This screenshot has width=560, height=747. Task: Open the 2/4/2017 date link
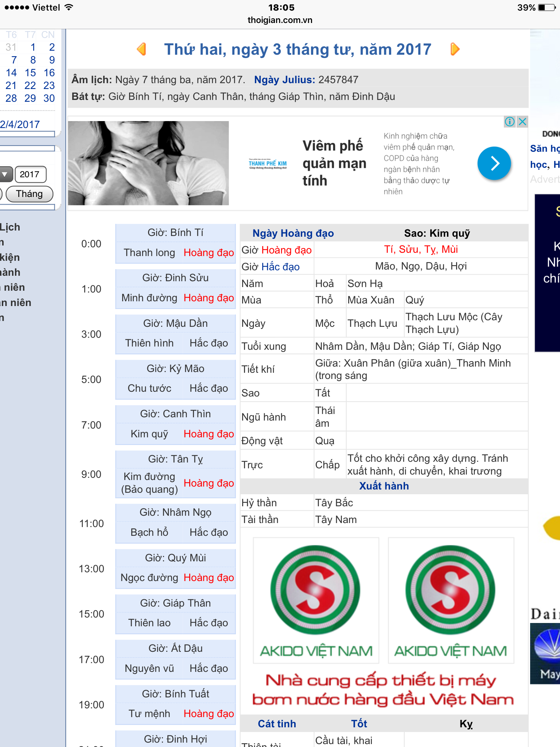20,125
